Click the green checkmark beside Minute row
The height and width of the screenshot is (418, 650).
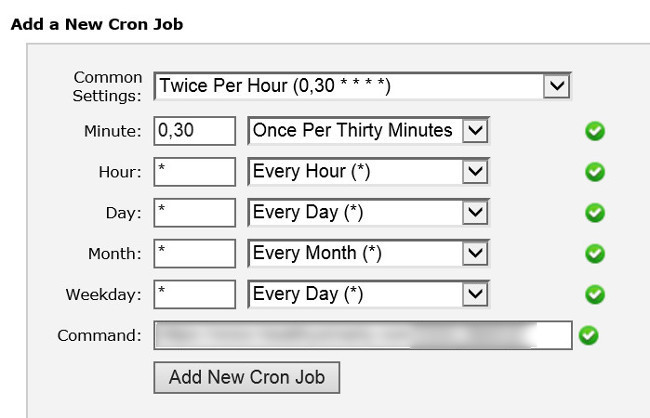point(595,131)
